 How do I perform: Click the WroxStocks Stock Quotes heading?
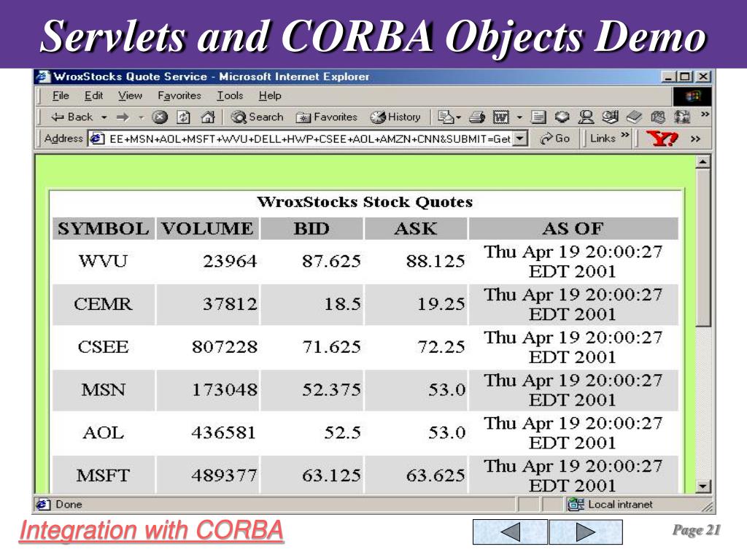365,202
